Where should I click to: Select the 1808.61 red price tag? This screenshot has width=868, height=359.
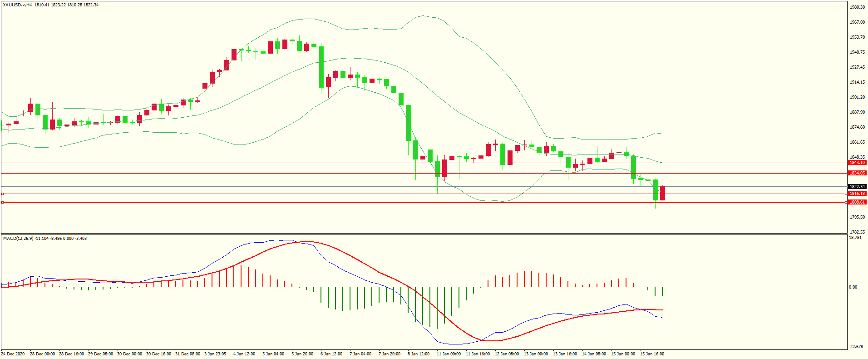point(857,202)
